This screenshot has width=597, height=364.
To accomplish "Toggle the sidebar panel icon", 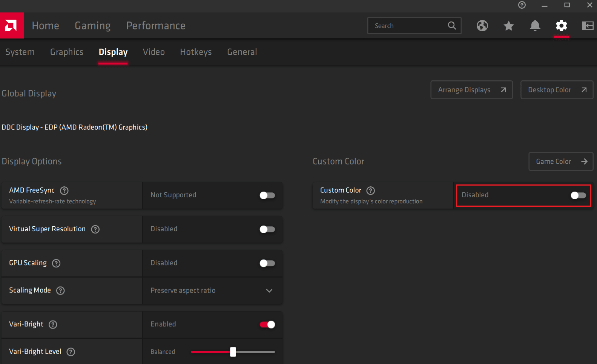I will (587, 26).
